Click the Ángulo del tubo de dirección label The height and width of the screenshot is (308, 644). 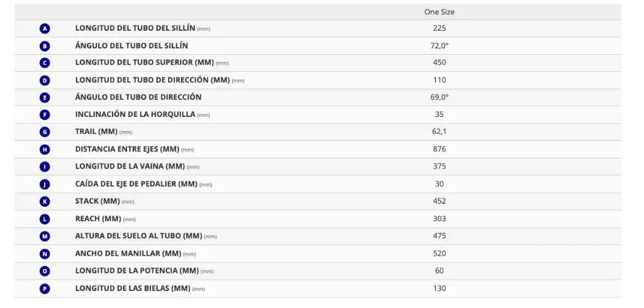pos(138,97)
